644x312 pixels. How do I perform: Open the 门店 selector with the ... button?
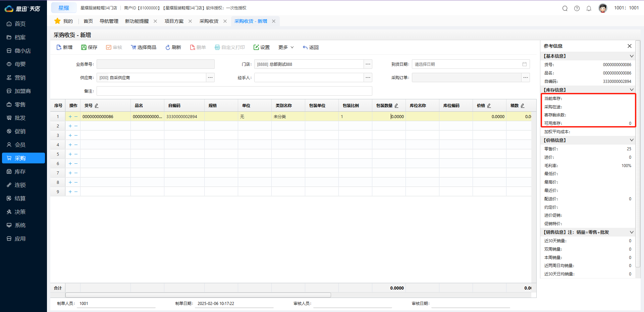368,64
